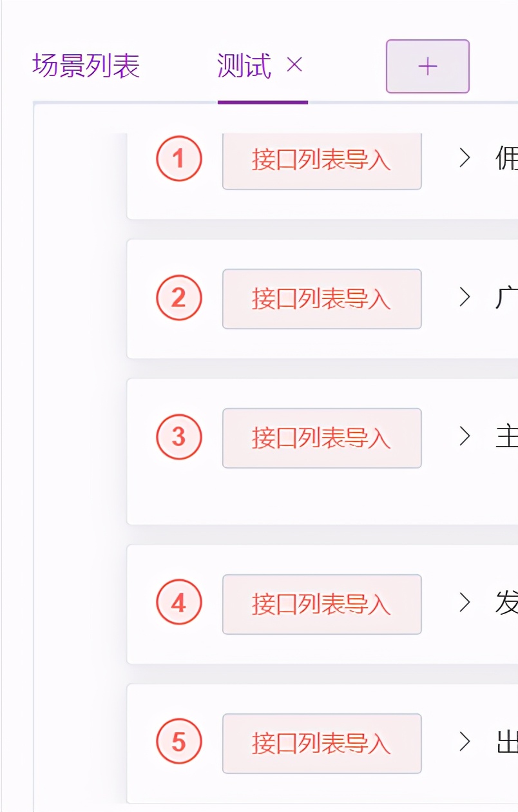Click the numbered badge 4 icon
This screenshot has width=518, height=812.
pos(179,603)
